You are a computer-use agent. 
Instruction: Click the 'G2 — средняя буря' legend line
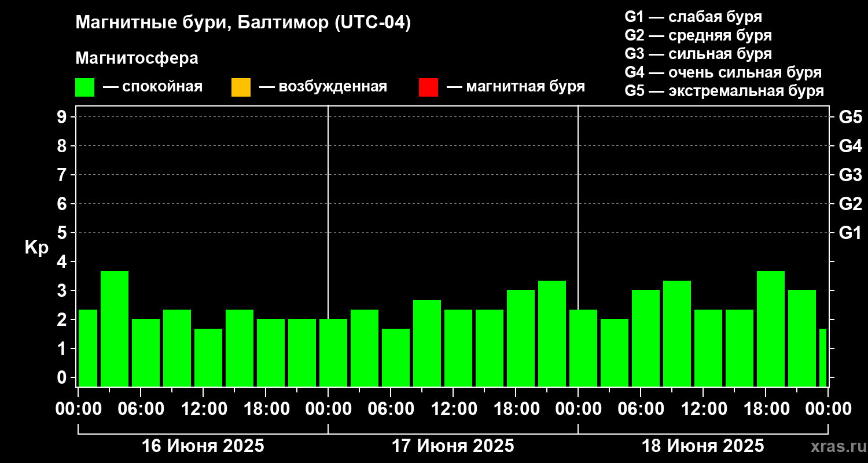(698, 35)
